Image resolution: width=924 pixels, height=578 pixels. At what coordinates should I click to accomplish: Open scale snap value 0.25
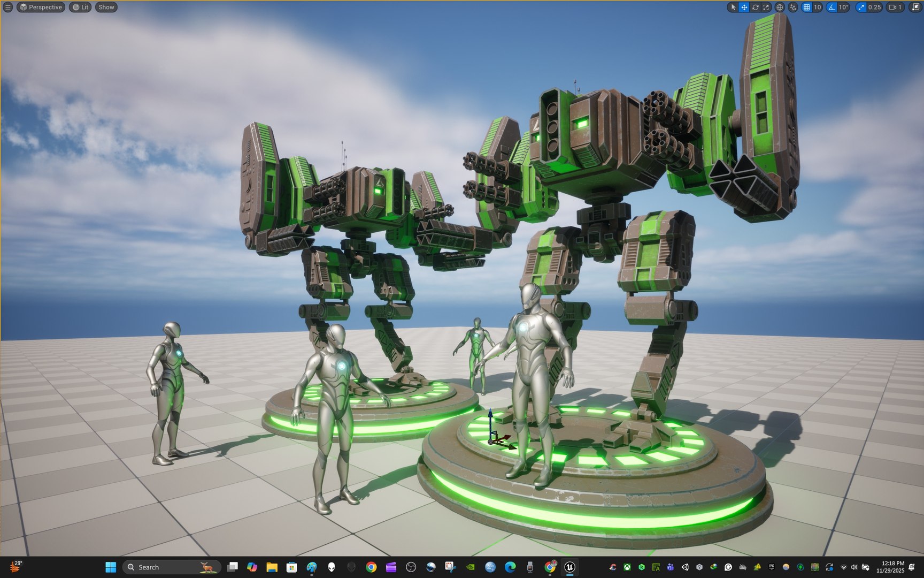click(x=875, y=7)
